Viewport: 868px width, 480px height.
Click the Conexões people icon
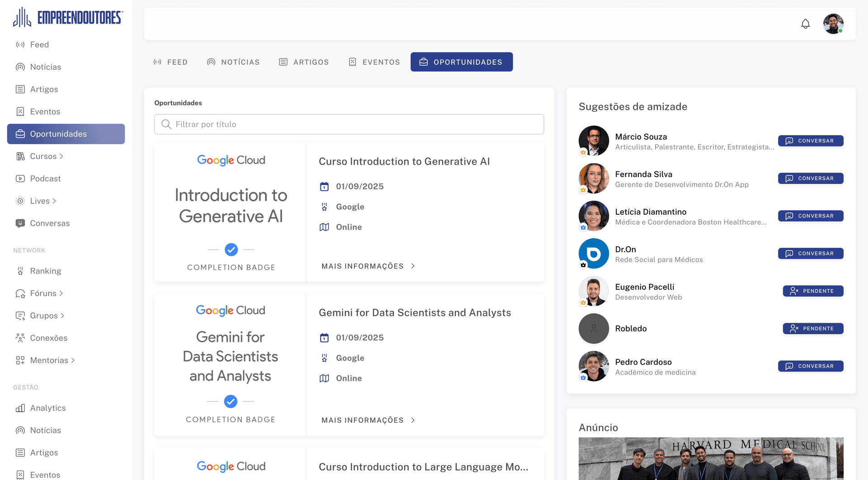tap(20, 338)
